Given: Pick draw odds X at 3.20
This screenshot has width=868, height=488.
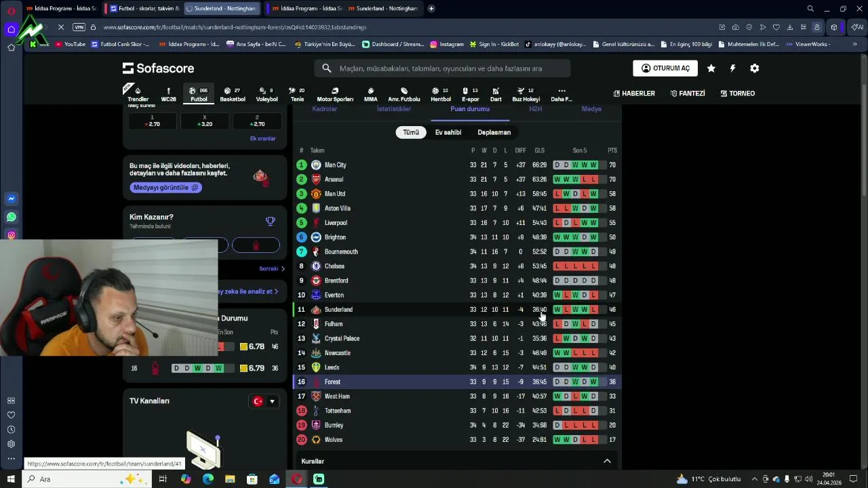Looking at the screenshot, I should tap(205, 121).
